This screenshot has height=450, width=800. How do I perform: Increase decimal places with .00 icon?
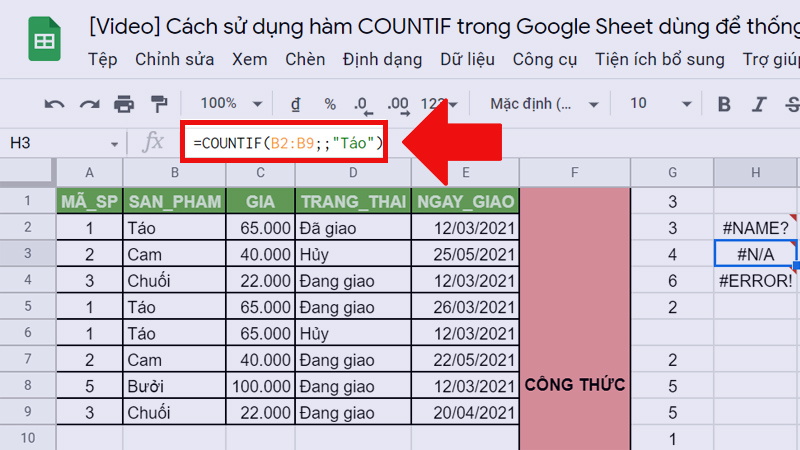click(x=398, y=104)
